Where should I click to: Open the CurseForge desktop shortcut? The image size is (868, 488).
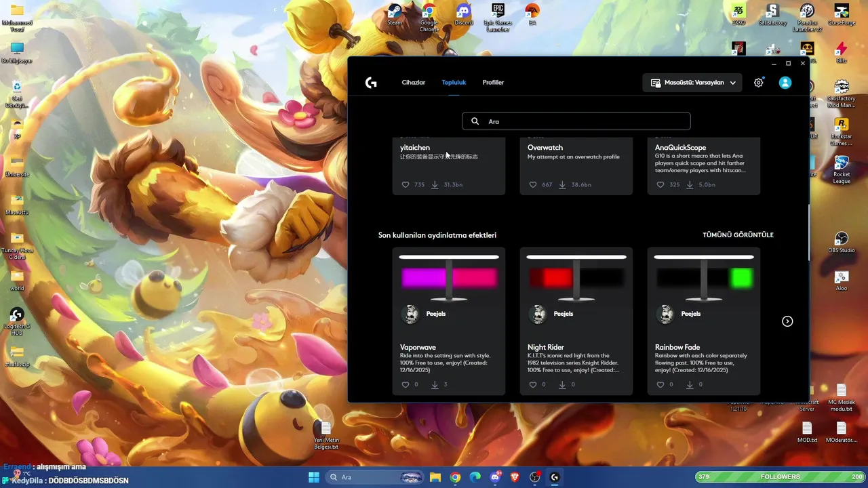842,14
